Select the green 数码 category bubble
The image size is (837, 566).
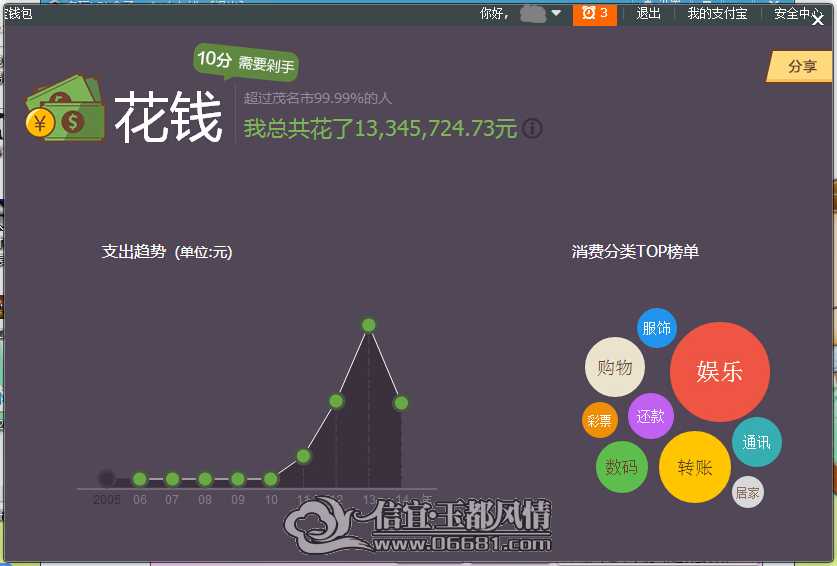[621, 467]
